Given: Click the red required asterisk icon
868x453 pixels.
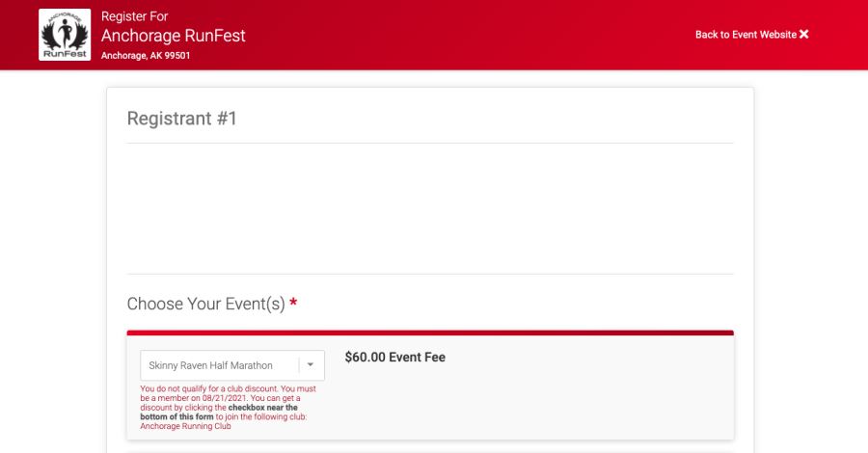Looking at the screenshot, I should (x=293, y=304).
